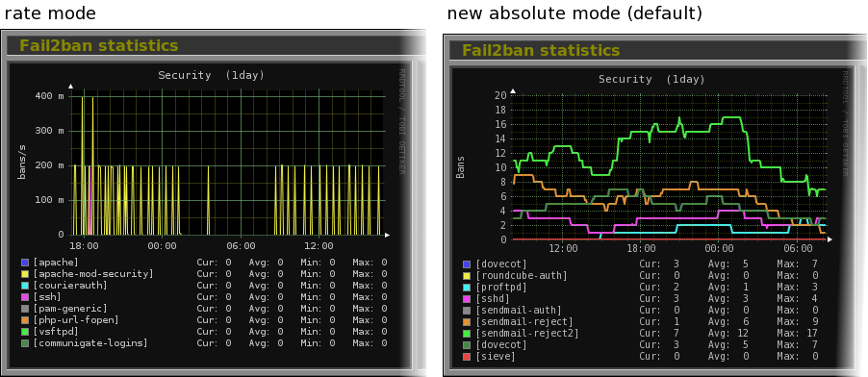The height and width of the screenshot is (377, 868).
Task: Click the bright green sendmail-reject2 legend swatch
Action: point(467,334)
